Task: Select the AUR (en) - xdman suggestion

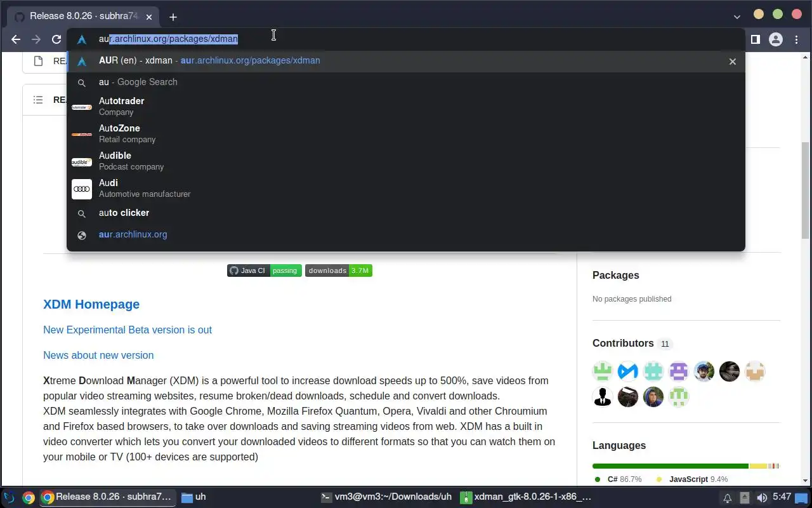Action: click(406, 61)
